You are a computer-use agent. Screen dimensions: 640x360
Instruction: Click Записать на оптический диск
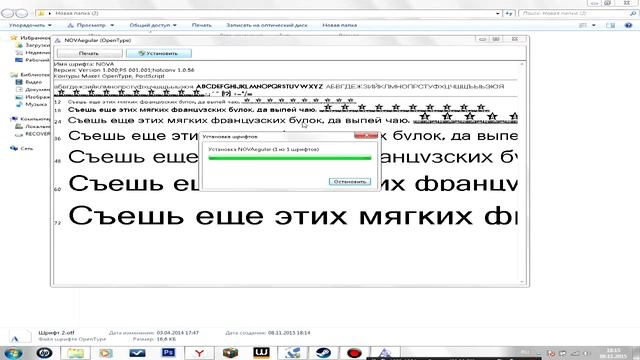click(x=267, y=25)
